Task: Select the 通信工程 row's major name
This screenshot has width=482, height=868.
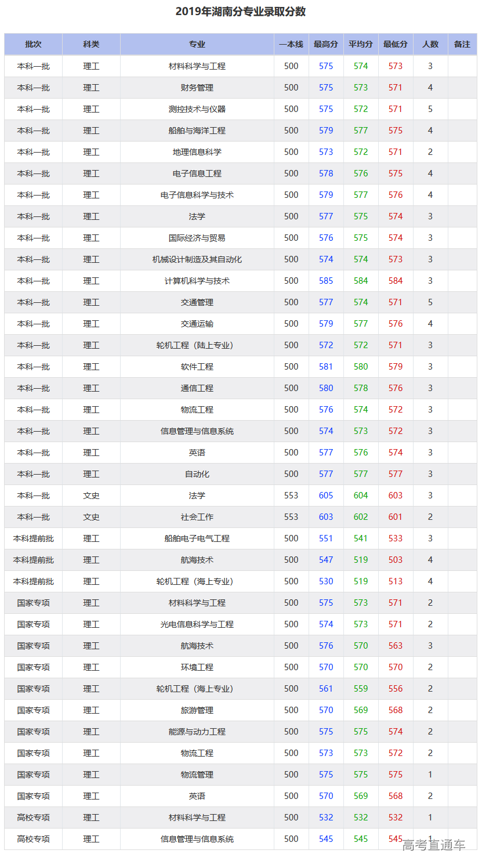Action: (197, 388)
